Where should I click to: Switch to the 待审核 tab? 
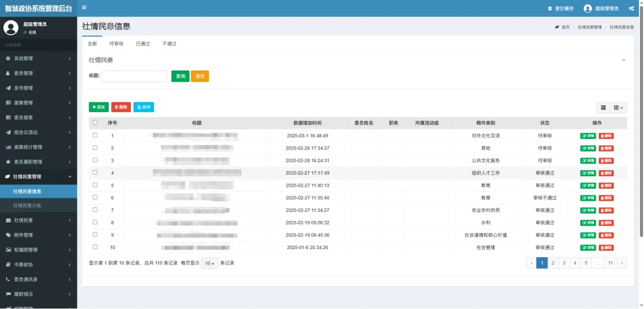(x=116, y=43)
